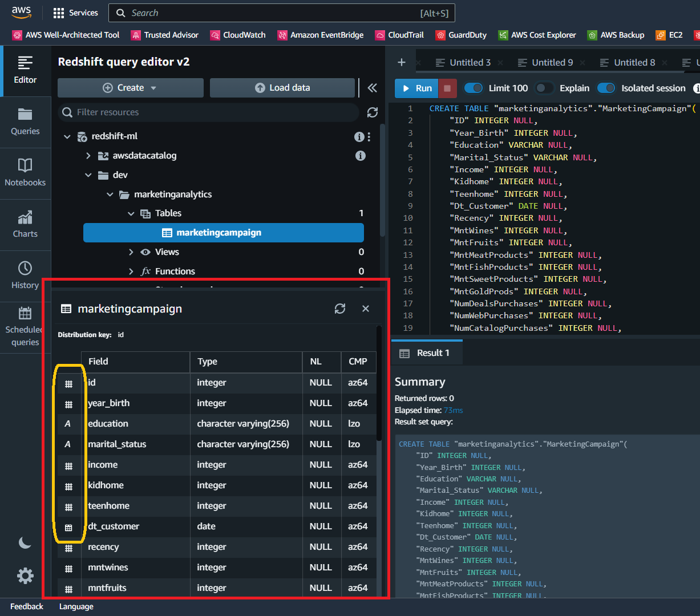Open the Charts view
This screenshot has width=700, height=616.
point(25,225)
